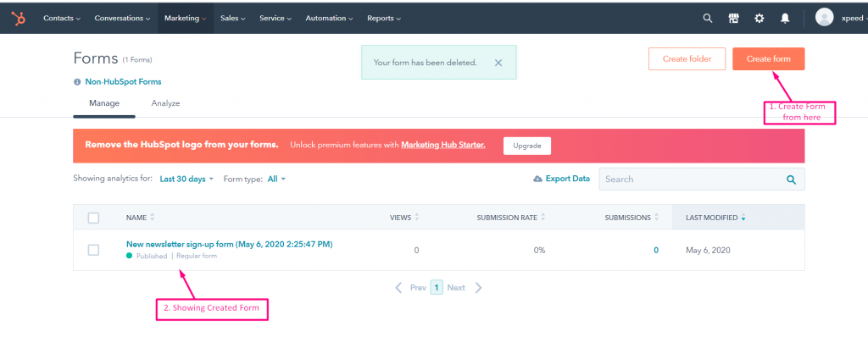The height and width of the screenshot is (337, 868).
Task: Go to previous page arrow
Action: (x=398, y=288)
